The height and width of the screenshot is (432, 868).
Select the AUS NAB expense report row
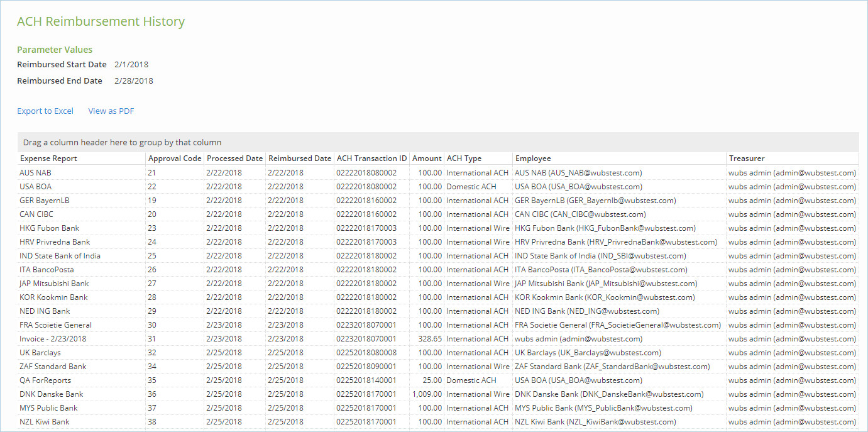tap(36, 173)
